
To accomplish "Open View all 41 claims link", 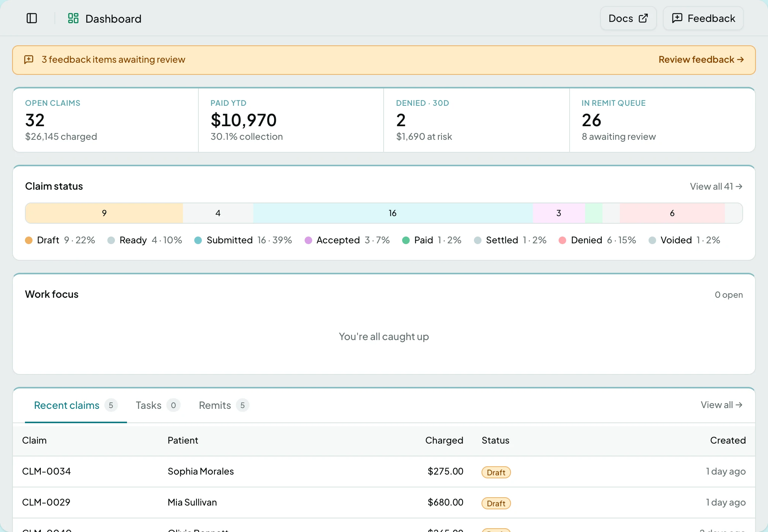I will [716, 186].
